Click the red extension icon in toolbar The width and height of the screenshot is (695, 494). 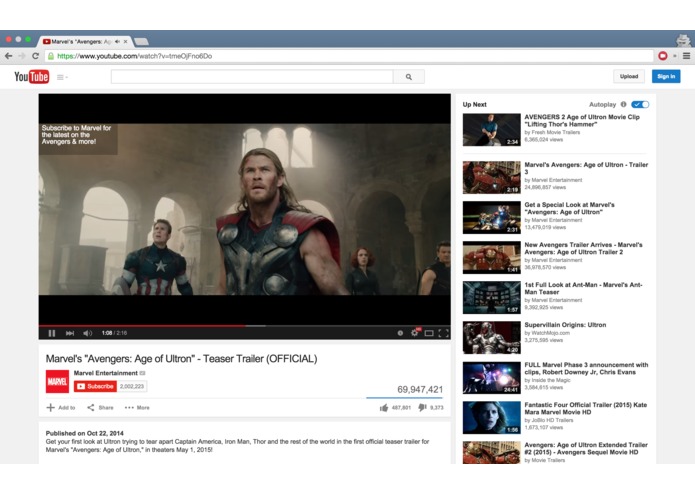pos(663,56)
